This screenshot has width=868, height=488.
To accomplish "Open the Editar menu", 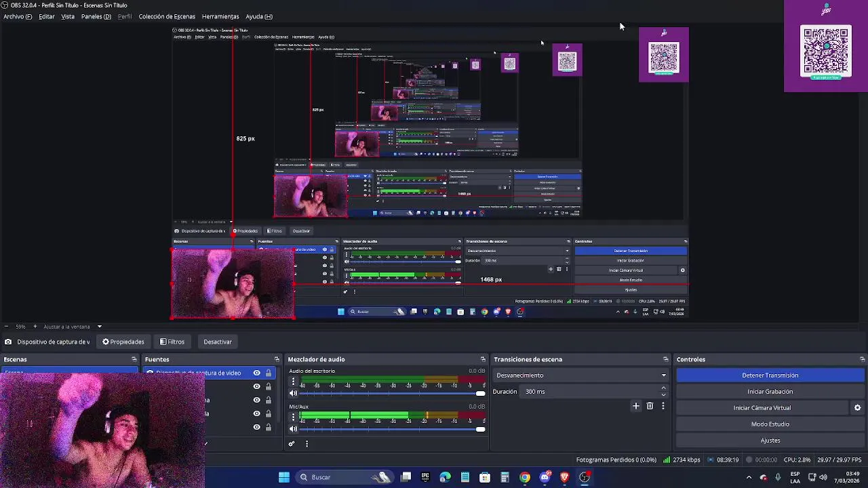I will pos(47,16).
